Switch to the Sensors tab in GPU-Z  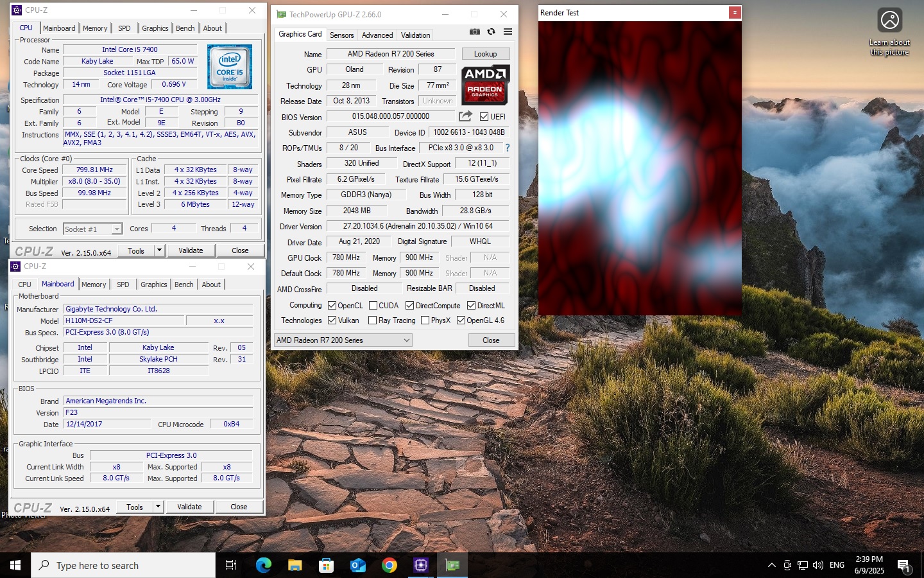tap(341, 35)
